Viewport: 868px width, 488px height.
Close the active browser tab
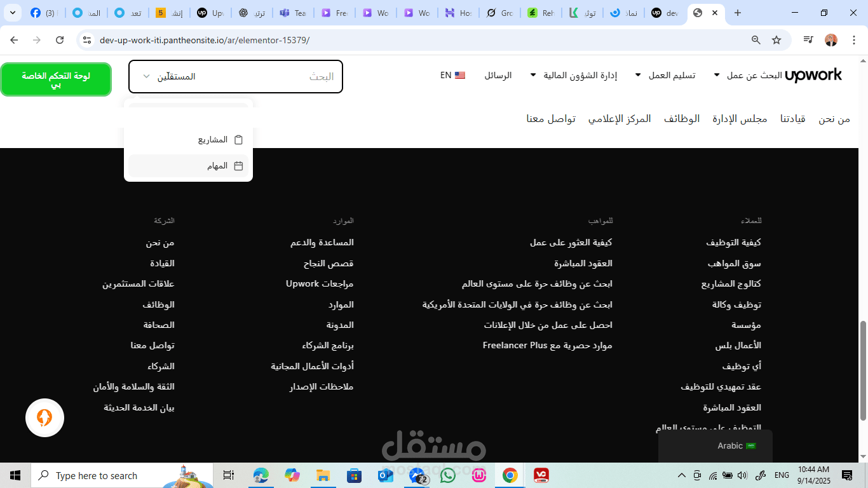(715, 13)
